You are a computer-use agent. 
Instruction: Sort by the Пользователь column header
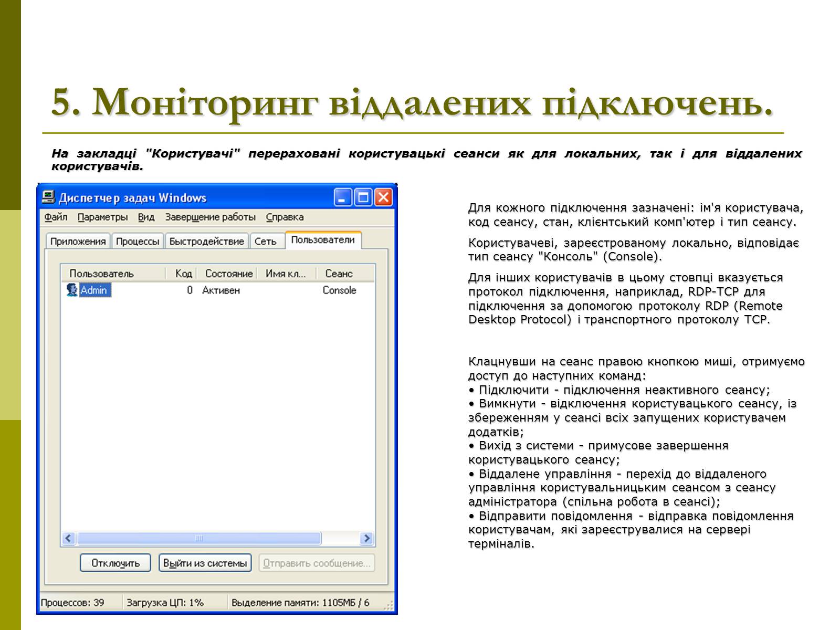pyautogui.click(x=113, y=274)
